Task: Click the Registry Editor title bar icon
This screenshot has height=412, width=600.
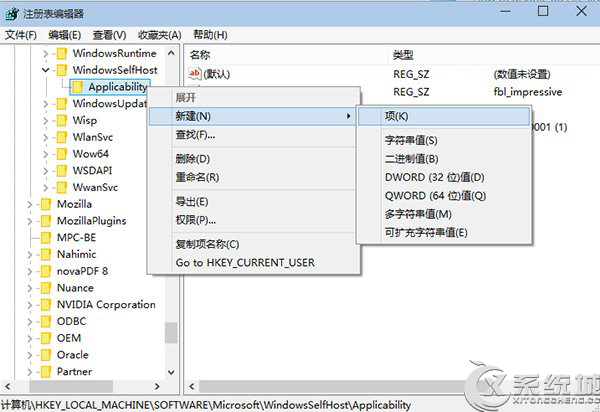Action: click(12, 14)
